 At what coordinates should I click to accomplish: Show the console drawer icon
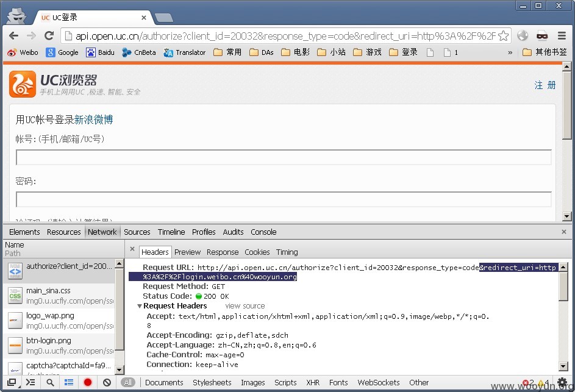pos(30,382)
